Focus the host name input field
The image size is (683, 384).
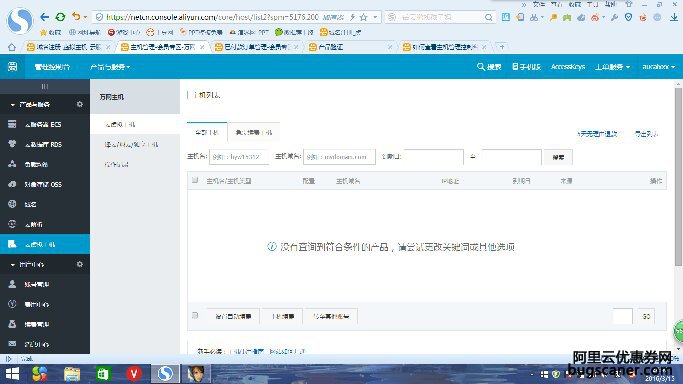tap(239, 157)
